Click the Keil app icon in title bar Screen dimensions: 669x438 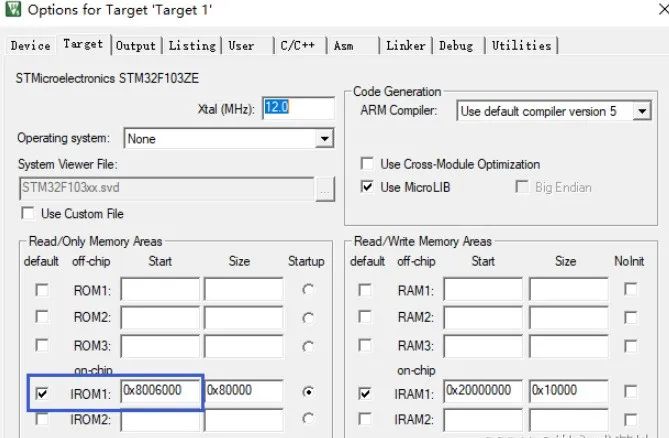(12, 9)
